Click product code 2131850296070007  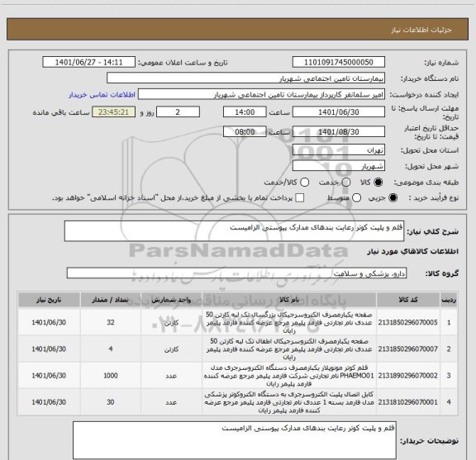tap(407, 349)
